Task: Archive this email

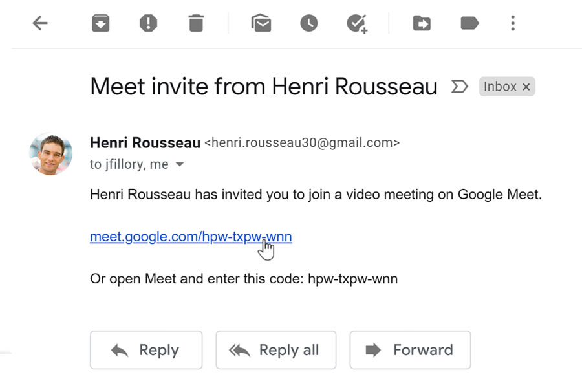Action: (100, 23)
